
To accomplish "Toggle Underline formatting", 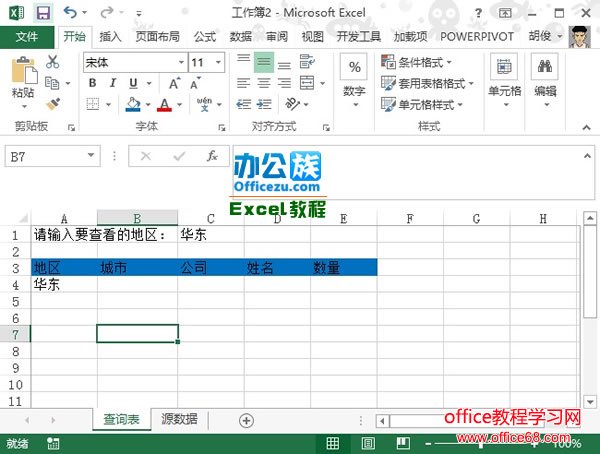I will (x=133, y=83).
